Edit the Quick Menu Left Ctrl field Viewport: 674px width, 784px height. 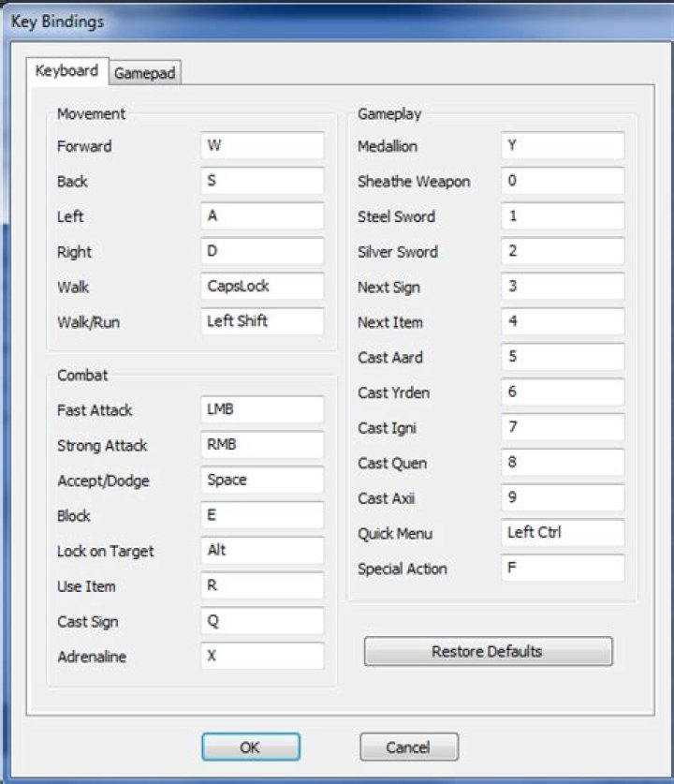(563, 532)
